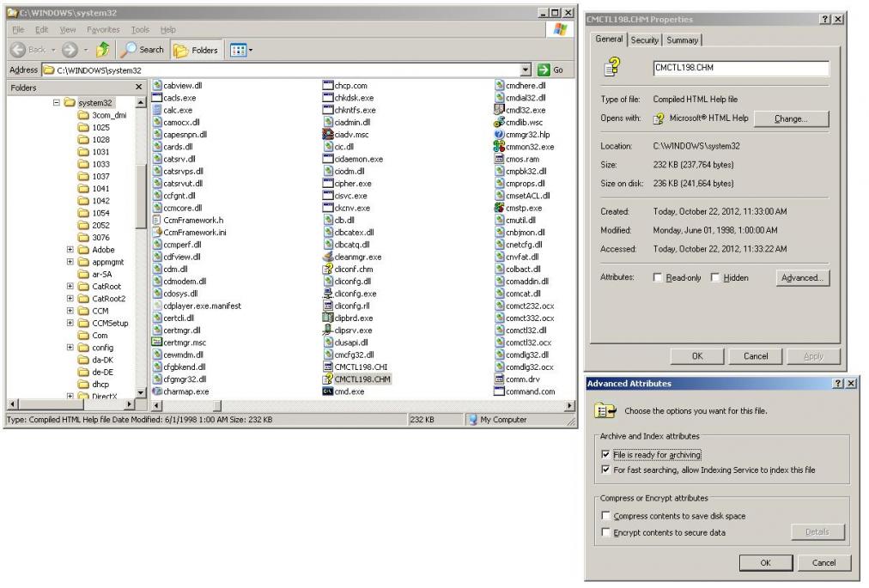Image resolution: width=869 pixels, height=588 pixels.
Task: Select the cmdlib.wsc file icon
Action: 499,122
